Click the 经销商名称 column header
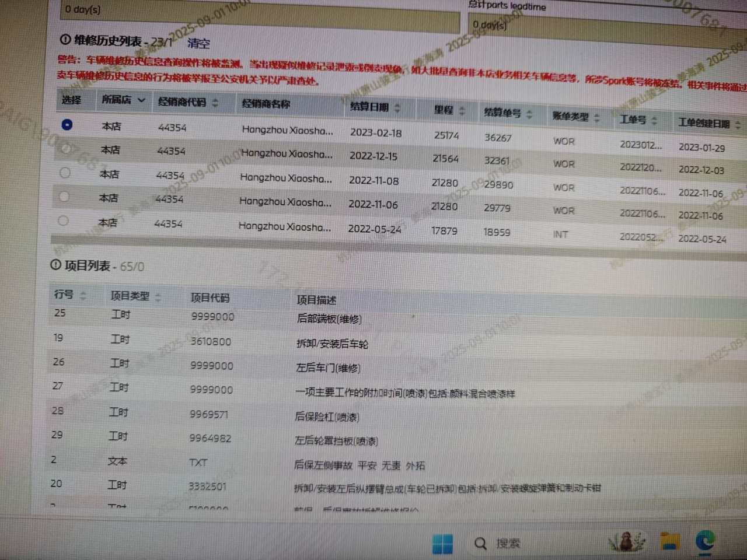 266,104
